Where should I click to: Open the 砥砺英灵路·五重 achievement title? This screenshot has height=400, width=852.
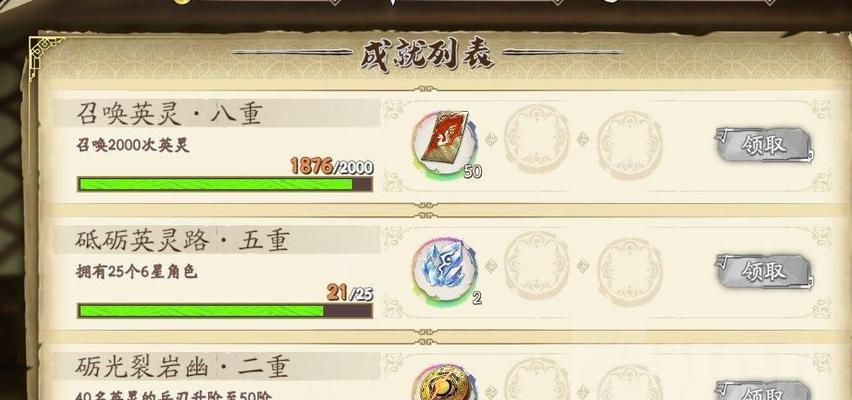tap(182, 240)
